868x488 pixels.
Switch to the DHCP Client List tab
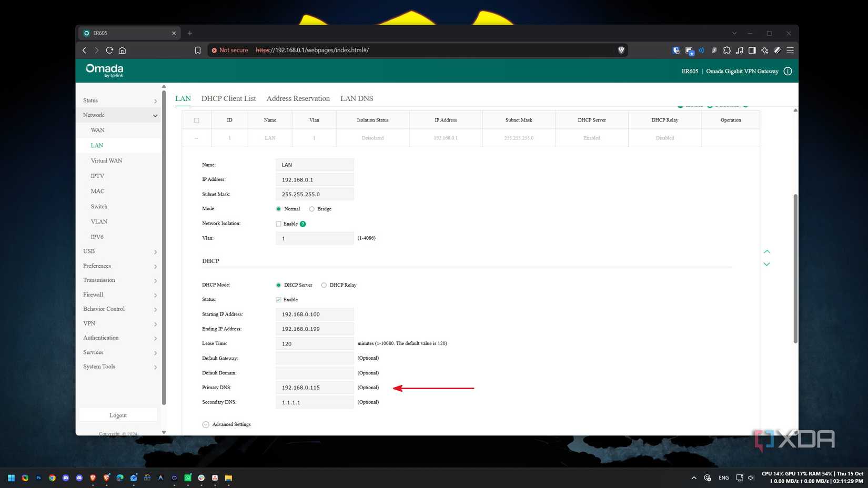[x=228, y=98]
